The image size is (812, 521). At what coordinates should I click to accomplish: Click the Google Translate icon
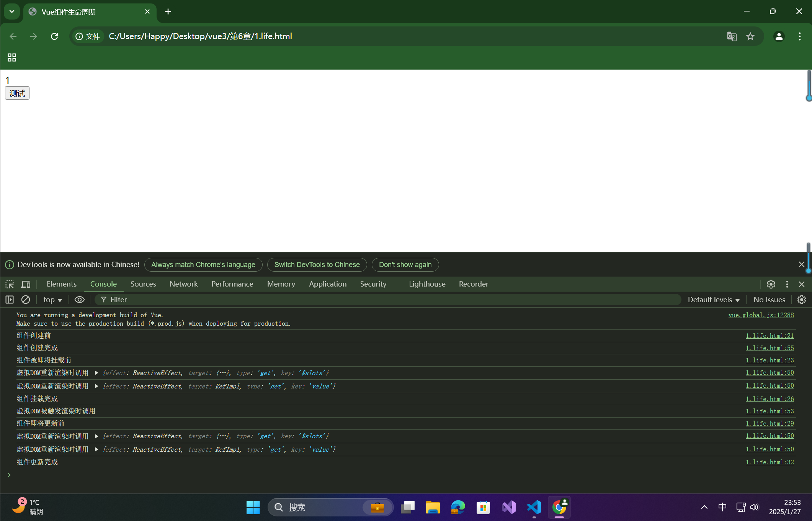(x=732, y=36)
